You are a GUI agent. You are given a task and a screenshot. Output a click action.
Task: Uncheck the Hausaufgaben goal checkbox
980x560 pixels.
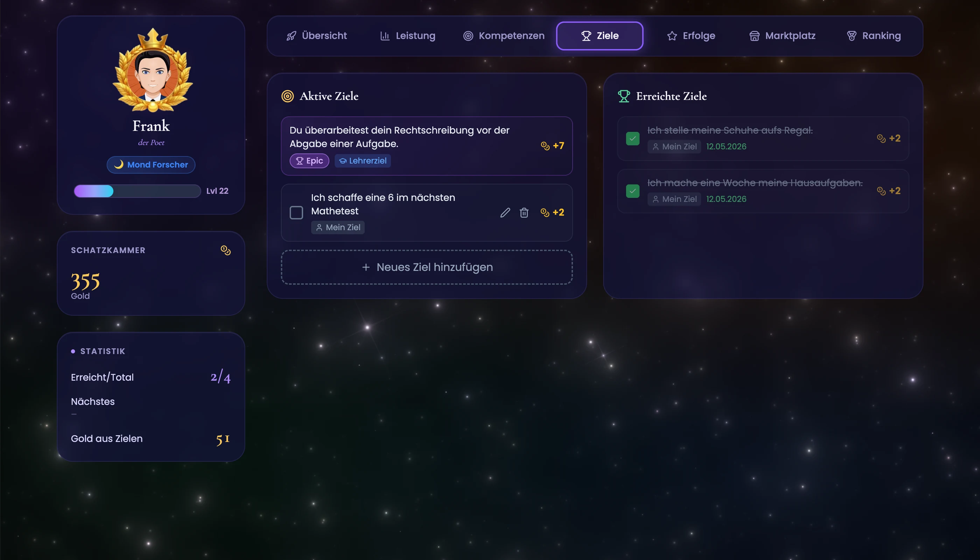[x=632, y=191]
